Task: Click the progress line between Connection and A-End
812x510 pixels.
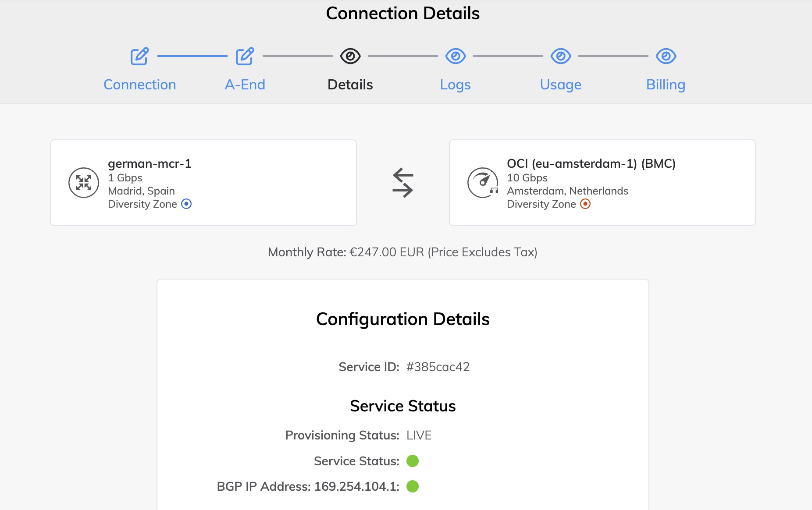Action: pos(192,56)
